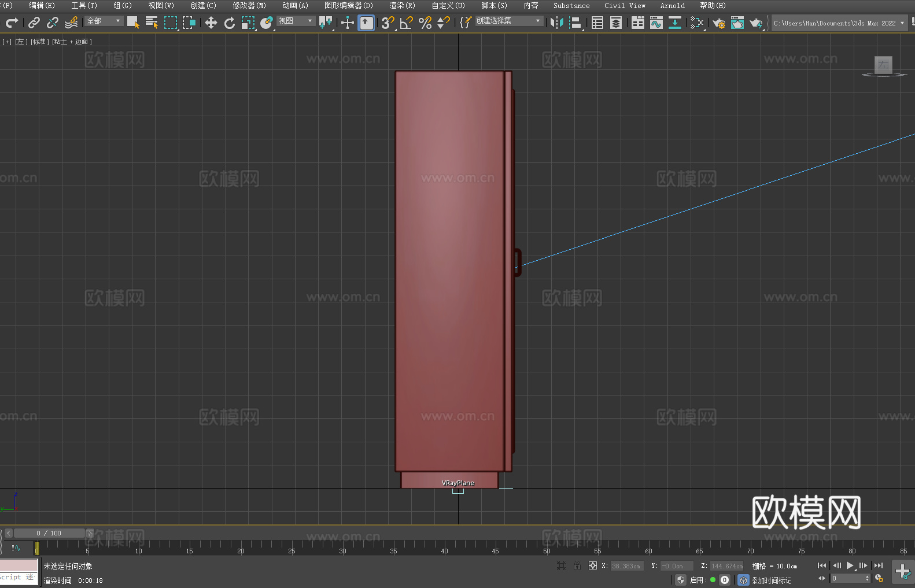Click the Redo arrow icon

pyautogui.click(x=12, y=23)
